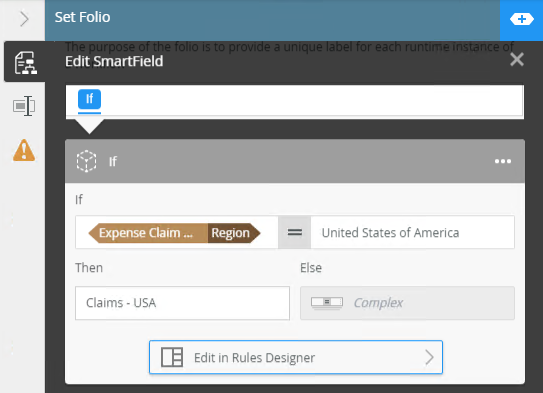Open the three-dot options menu
This screenshot has height=393, width=543.
(502, 161)
